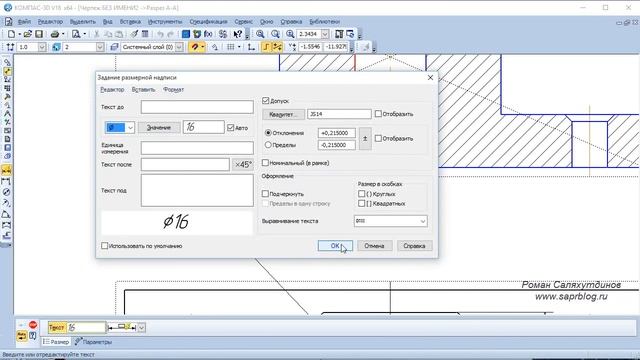Open a file via folder icon
Viewport: 640px width, 360px height.
pyautogui.click(x=27, y=34)
